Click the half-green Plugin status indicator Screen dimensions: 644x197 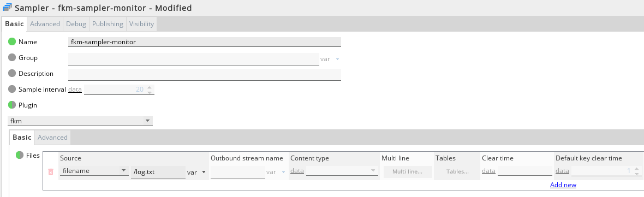click(12, 105)
